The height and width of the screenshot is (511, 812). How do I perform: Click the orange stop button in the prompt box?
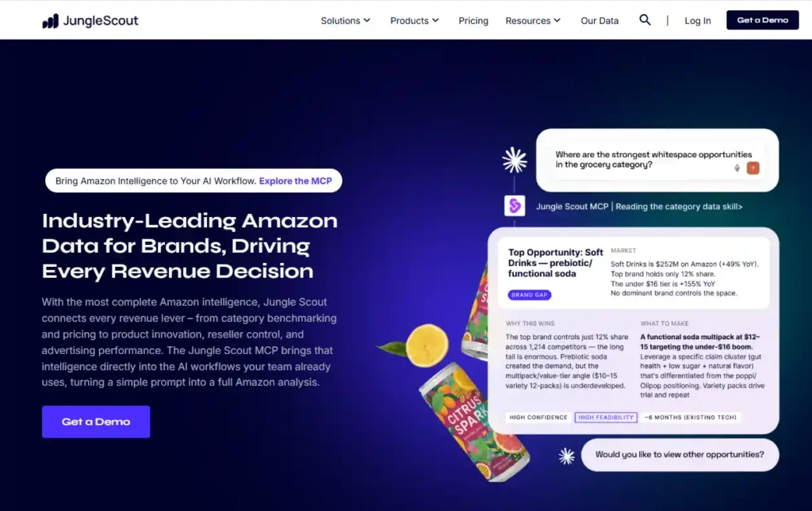pyautogui.click(x=753, y=168)
